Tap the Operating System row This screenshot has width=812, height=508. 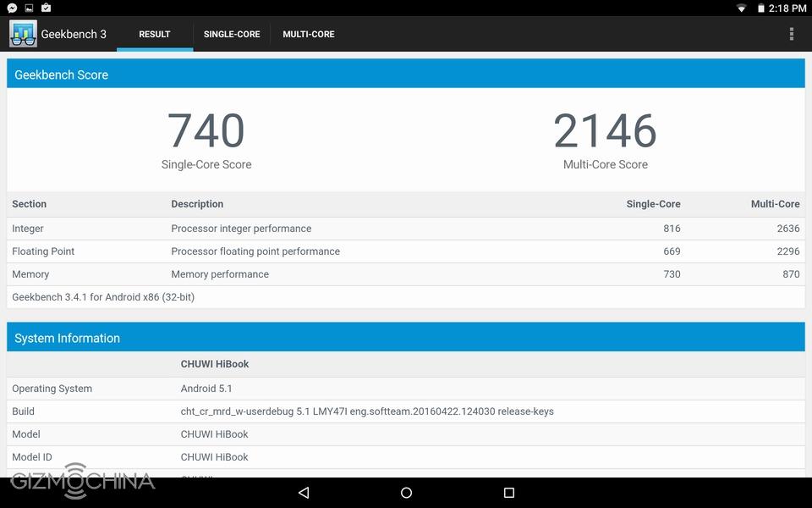(406, 389)
